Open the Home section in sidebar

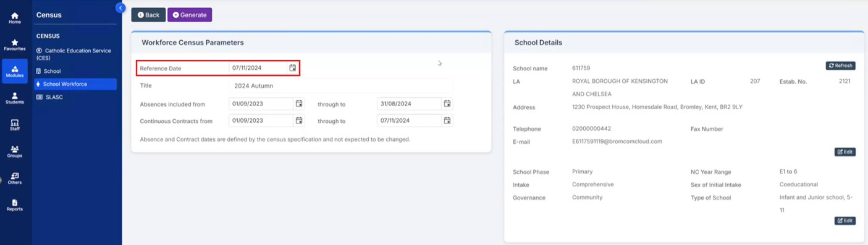(15, 19)
